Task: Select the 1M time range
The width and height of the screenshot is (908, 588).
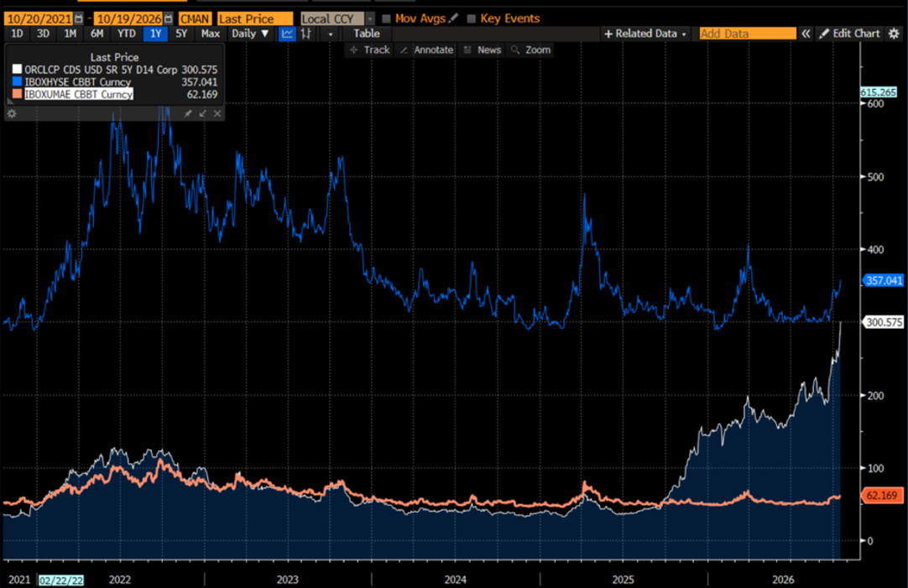Action: click(70, 34)
